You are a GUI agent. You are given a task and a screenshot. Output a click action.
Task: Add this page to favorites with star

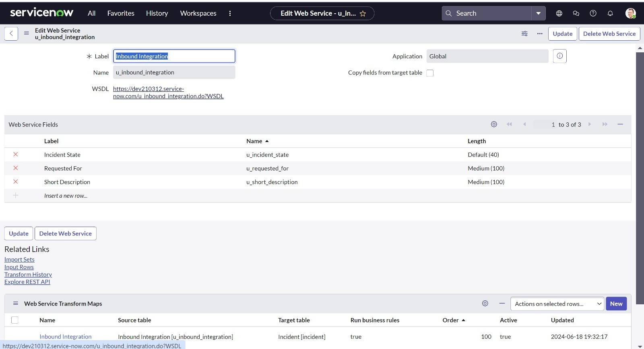pos(363,14)
